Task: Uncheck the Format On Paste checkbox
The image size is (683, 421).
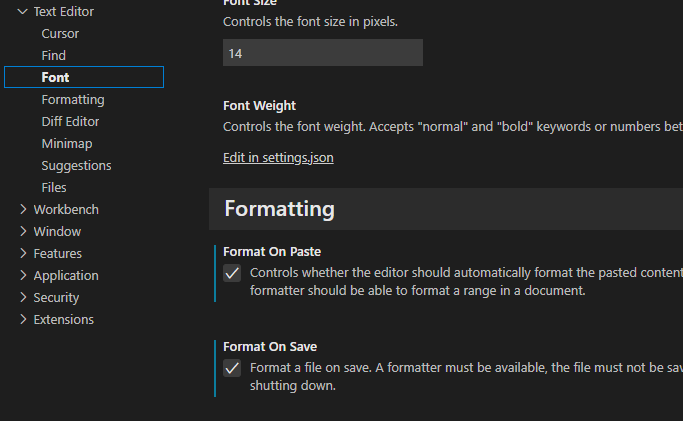Action: 232,273
